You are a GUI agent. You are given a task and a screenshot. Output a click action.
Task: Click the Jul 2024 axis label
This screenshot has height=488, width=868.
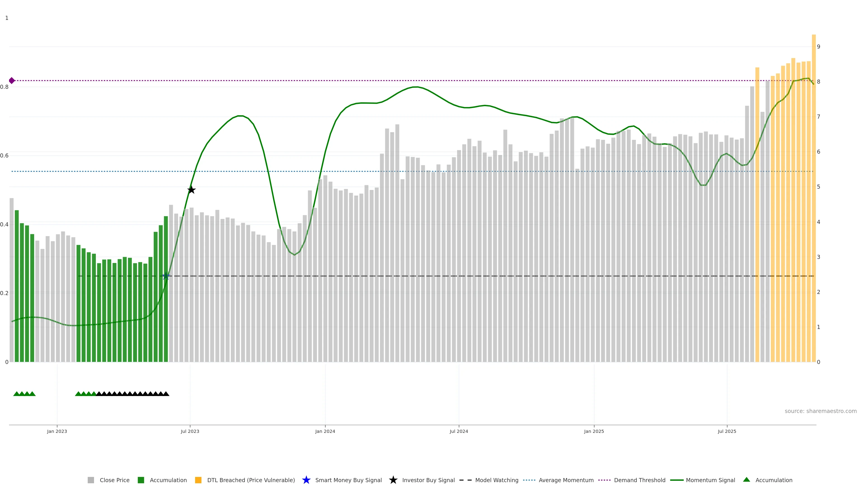click(x=459, y=432)
